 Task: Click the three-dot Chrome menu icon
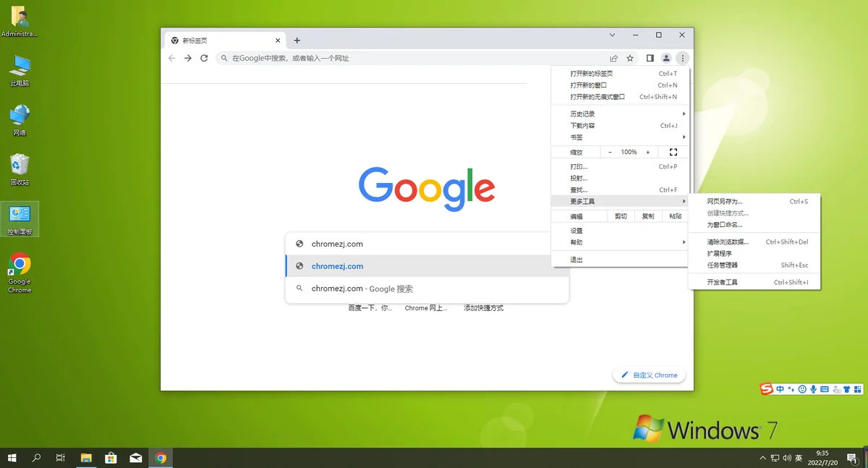pyautogui.click(x=682, y=58)
